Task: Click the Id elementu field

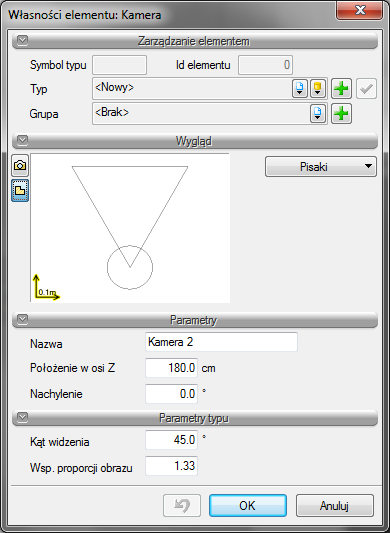Action: click(x=265, y=65)
